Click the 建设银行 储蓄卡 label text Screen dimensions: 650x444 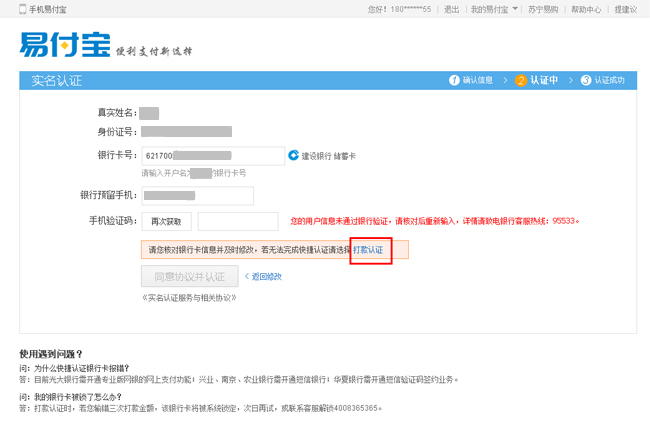tap(328, 156)
